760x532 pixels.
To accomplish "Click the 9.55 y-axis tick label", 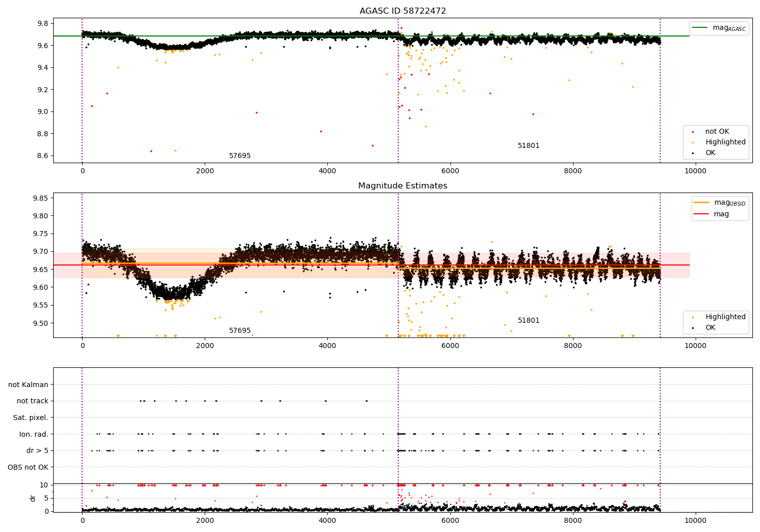I will [x=40, y=306].
